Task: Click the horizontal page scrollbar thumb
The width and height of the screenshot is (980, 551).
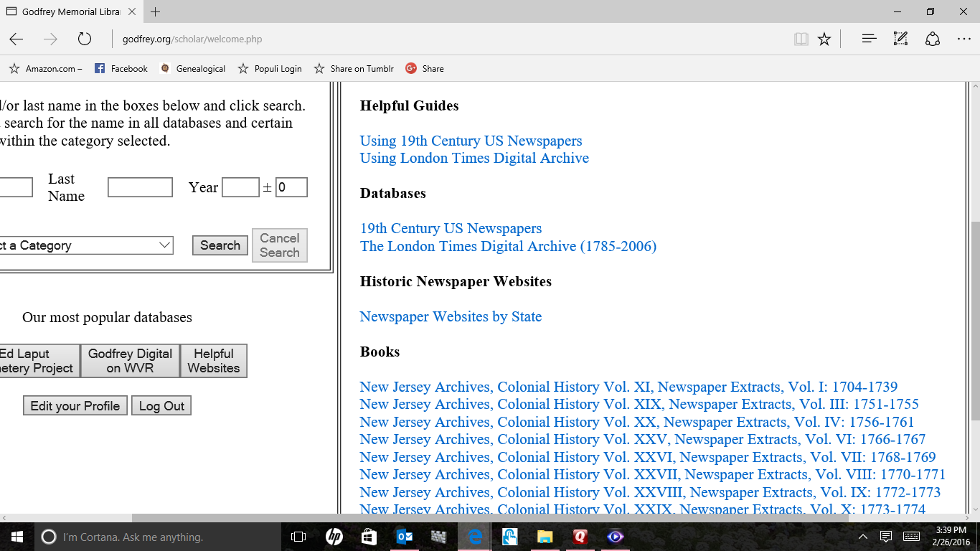Action: tap(490, 518)
